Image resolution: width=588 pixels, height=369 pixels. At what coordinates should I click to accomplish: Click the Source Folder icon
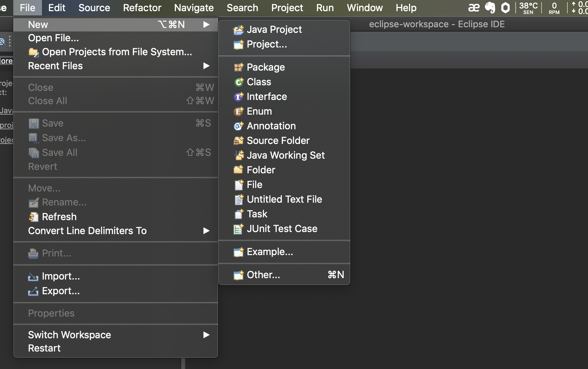click(x=238, y=141)
